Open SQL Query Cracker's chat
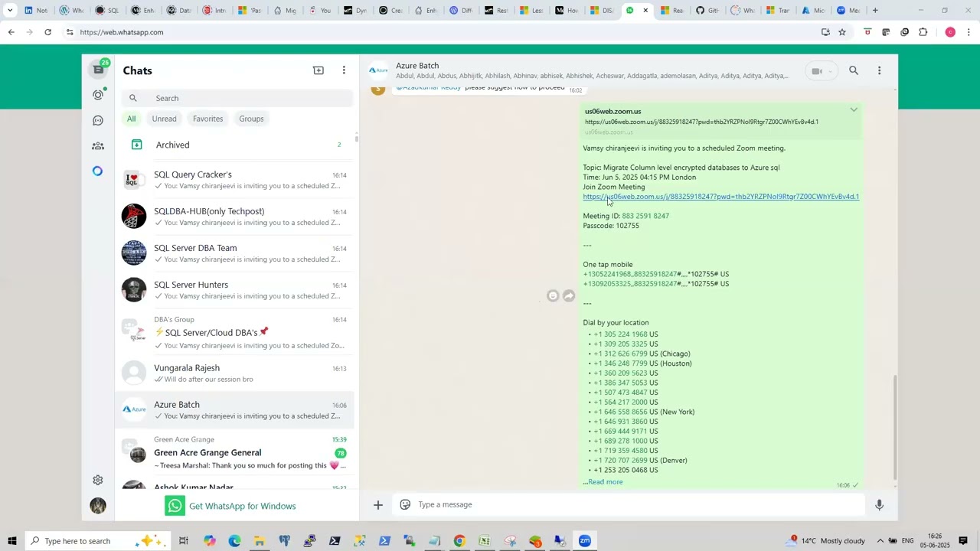Screen dimensions: 980x551 coord(234,180)
